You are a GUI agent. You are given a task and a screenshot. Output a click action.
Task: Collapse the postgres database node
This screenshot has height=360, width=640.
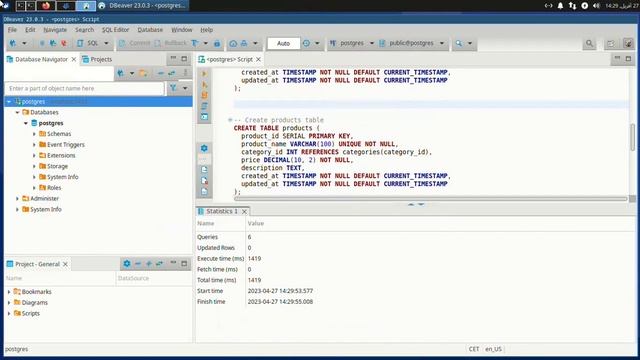click(x=26, y=123)
